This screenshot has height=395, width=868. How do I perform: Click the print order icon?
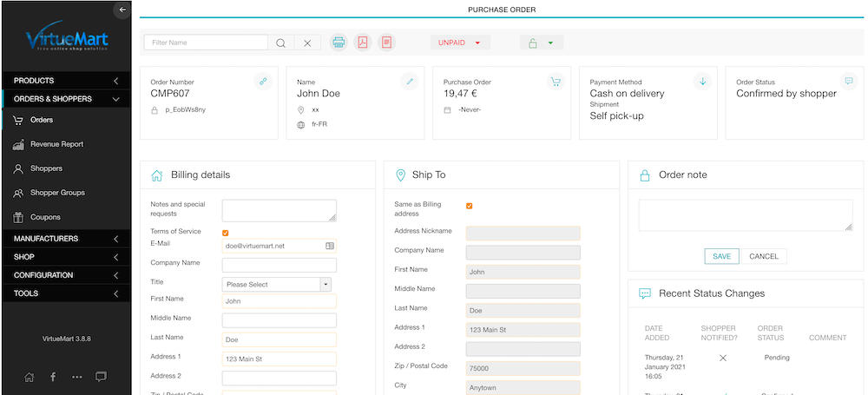tap(339, 43)
